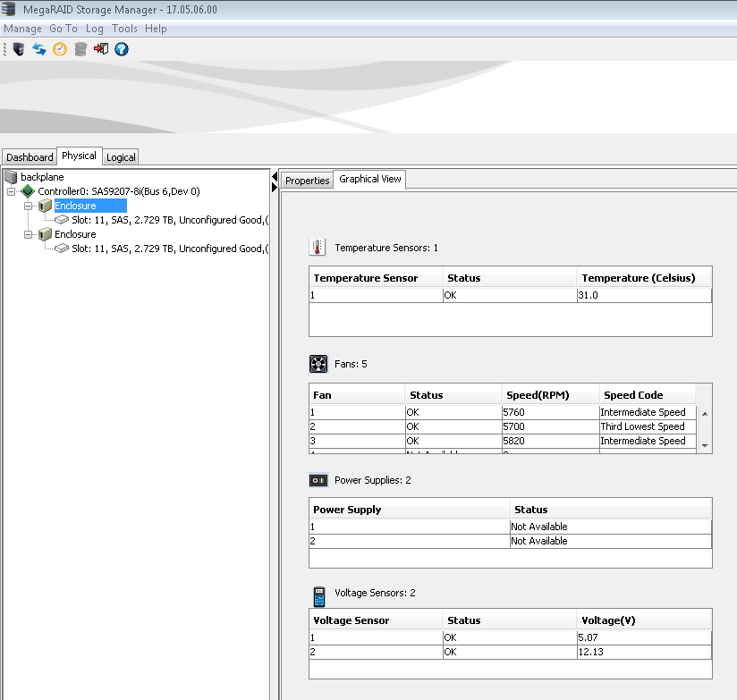Click the Temperature Sensor column header
The image size is (737, 700).
pos(376,278)
